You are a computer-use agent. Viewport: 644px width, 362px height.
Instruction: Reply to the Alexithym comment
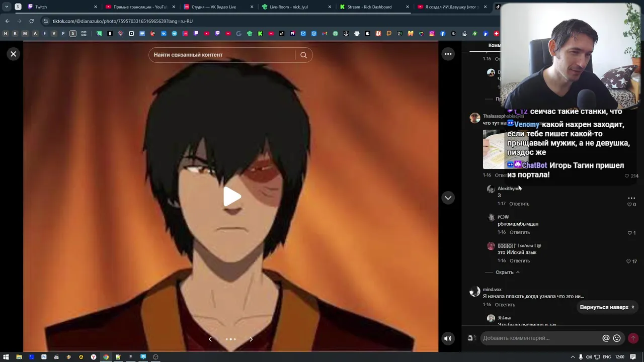click(x=519, y=204)
